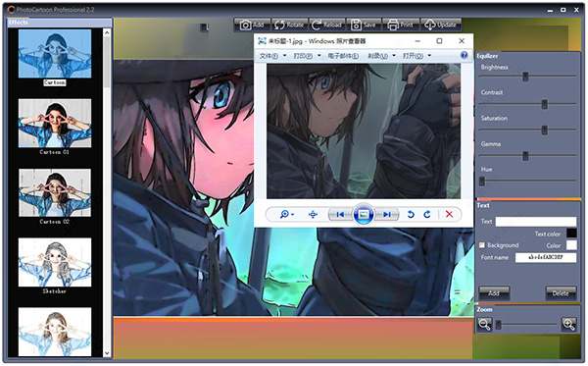Open help icon in photo viewer
Viewport: 588px width, 366px height.
[464, 55]
